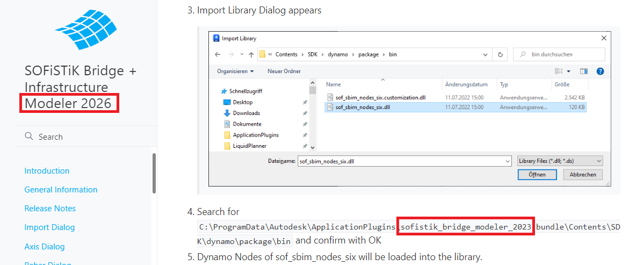Click the up-folder arrow in the address bar
644x265 pixels.
pyautogui.click(x=251, y=54)
